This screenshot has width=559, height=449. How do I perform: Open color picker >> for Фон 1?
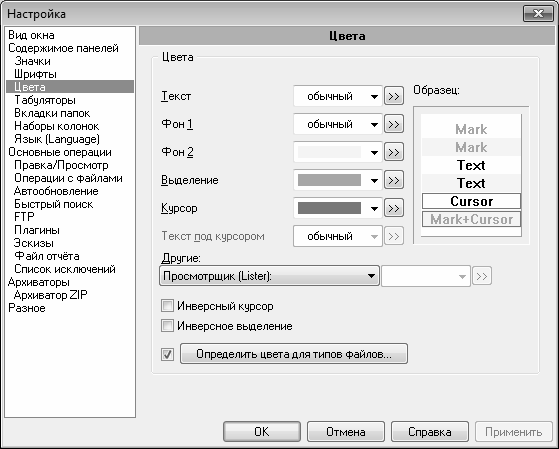pos(394,124)
